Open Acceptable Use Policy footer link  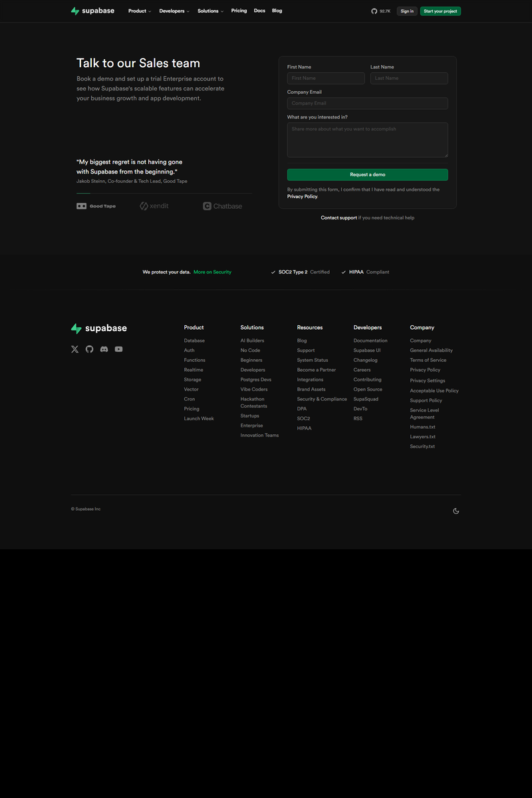(434, 391)
